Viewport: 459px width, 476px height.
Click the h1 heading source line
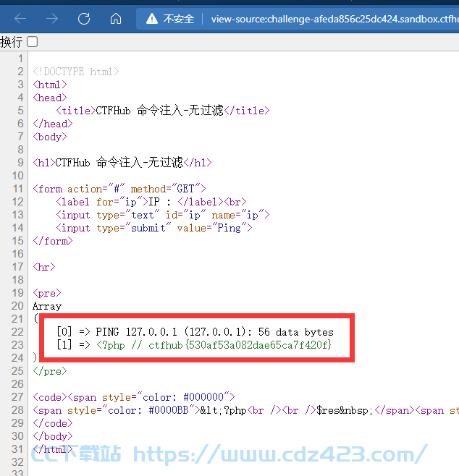coord(122,163)
